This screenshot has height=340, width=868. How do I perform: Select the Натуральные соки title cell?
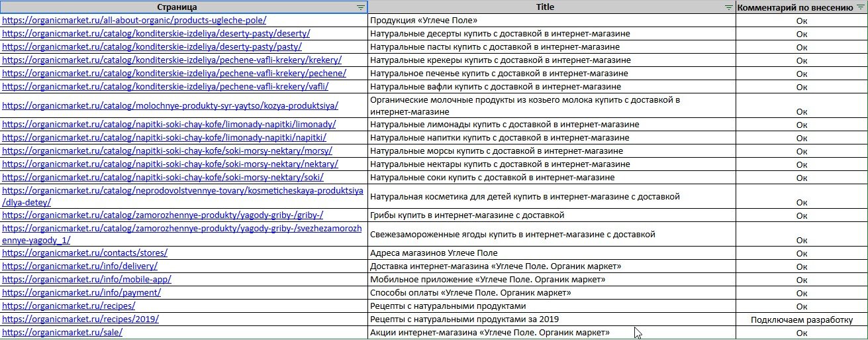click(552, 178)
